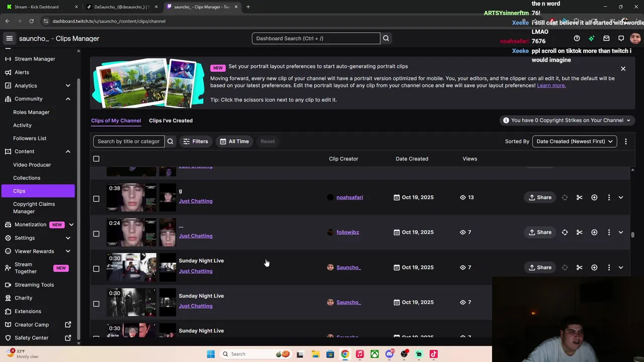Open more options kebab for followjbz clip

[609, 232]
